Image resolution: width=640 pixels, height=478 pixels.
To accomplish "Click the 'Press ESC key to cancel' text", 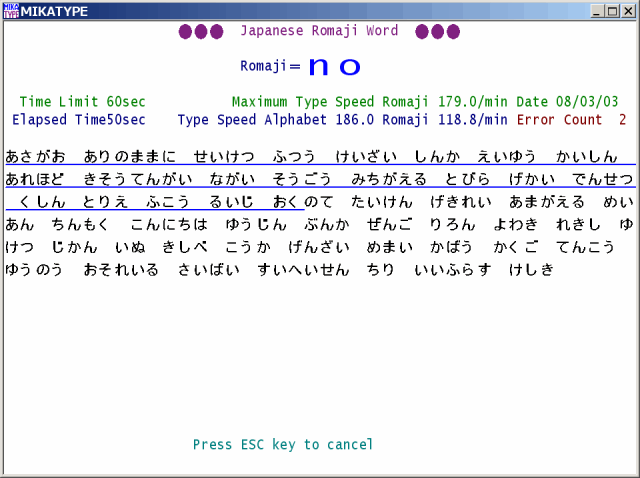I will pos(283,444).
